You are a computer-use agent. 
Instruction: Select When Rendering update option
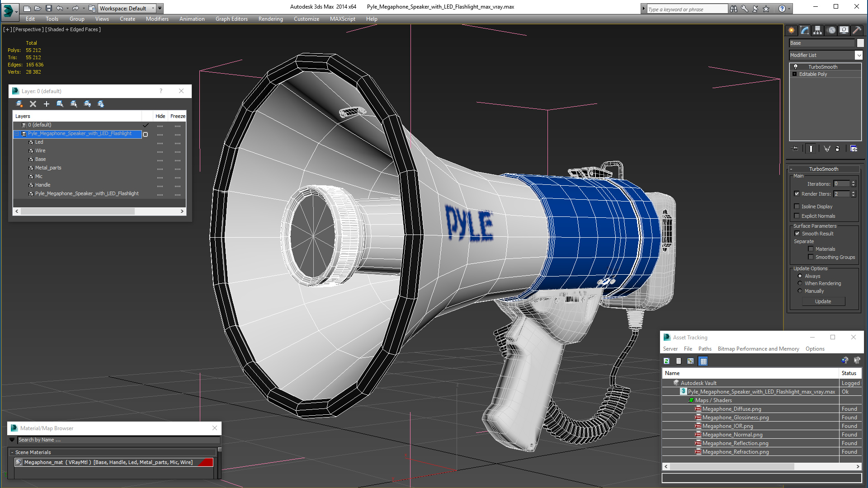800,283
